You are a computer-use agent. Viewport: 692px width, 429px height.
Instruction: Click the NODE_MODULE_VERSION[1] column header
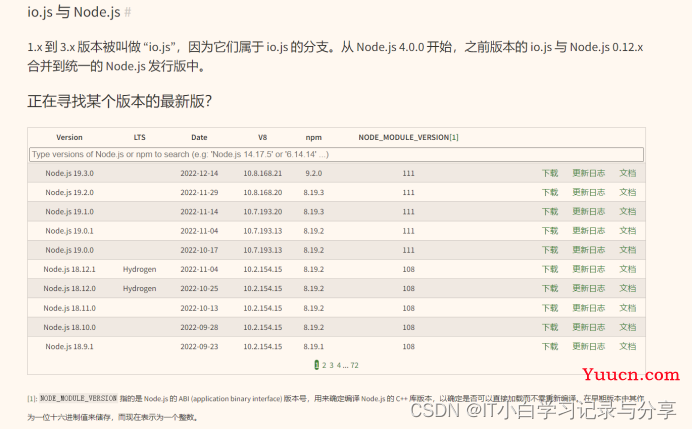point(408,137)
